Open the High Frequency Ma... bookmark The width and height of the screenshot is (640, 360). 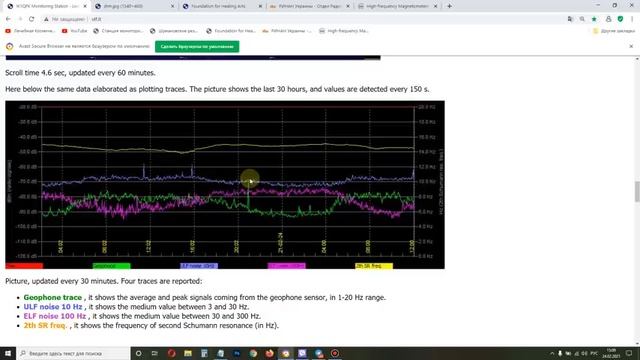pos(343,31)
